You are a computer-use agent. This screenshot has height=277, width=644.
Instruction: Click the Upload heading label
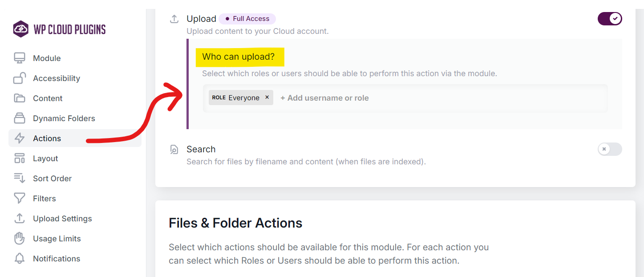coord(201,19)
